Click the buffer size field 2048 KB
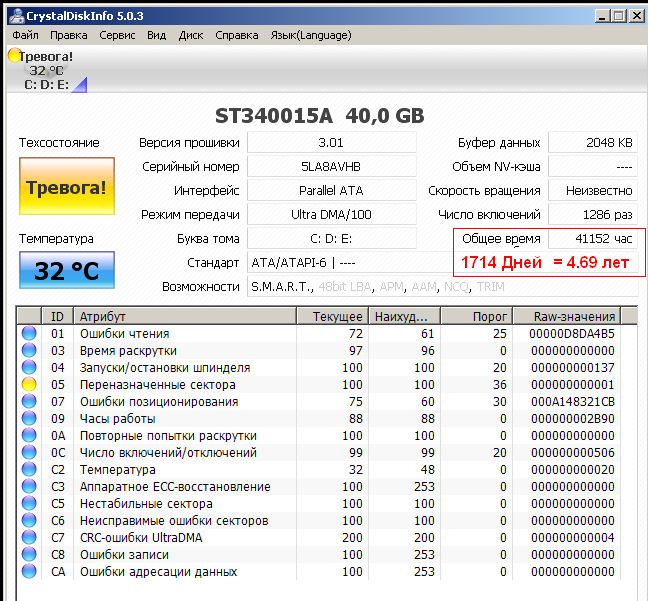Screen dimensions: 648x601 point(593,143)
